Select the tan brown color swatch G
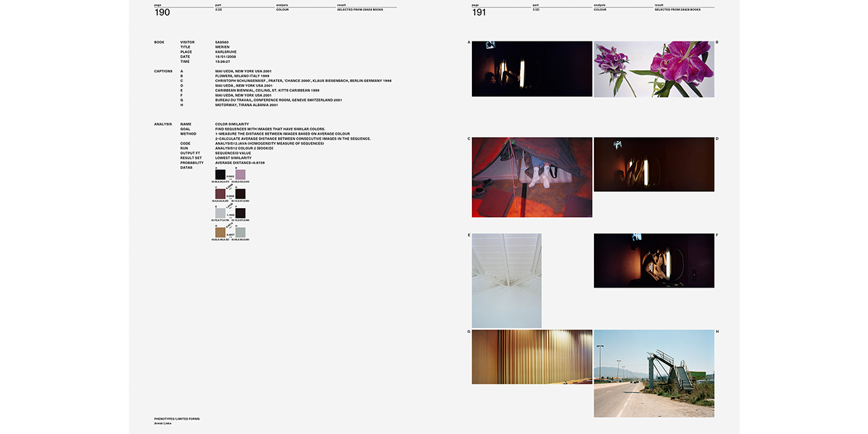This screenshot has width=868, height=434. tap(220, 233)
